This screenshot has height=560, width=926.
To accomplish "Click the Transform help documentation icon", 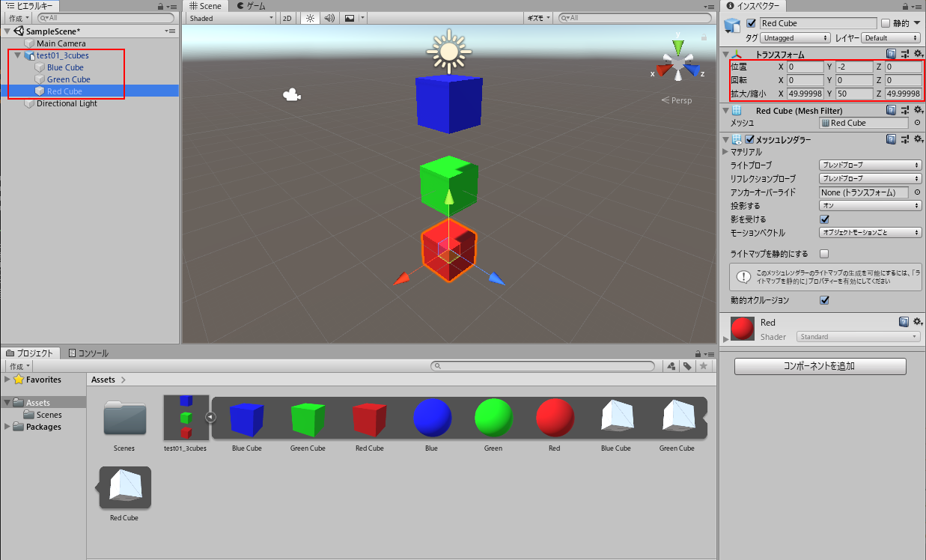I will pyautogui.click(x=891, y=53).
